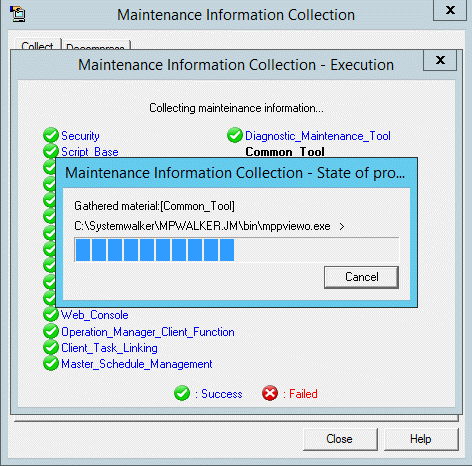Click the red Failed legend icon
Image resolution: width=472 pixels, height=466 pixels.
point(270,393)
